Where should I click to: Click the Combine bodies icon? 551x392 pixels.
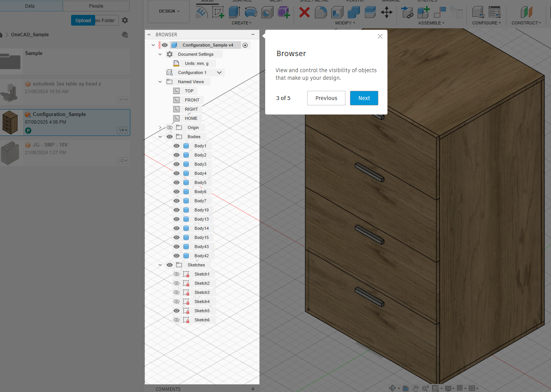pyautogui.click(x=353, y=12)
